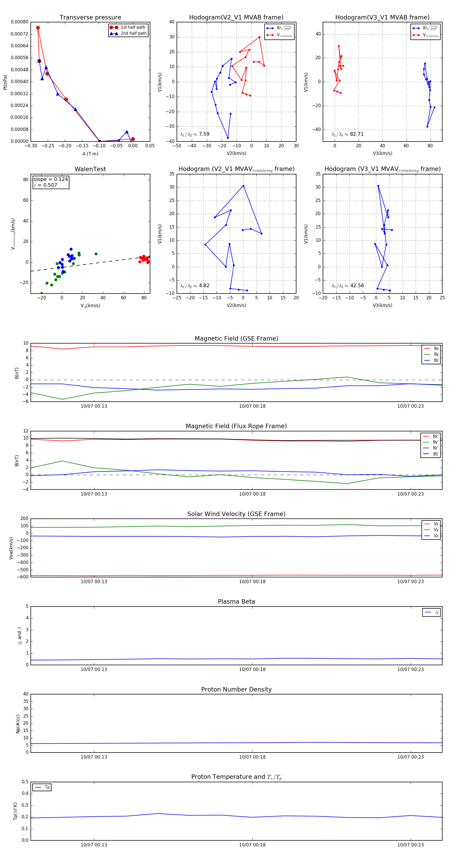Select the Vz legend entry
This screenshot has height=868, width=473.
coord(431,536)
